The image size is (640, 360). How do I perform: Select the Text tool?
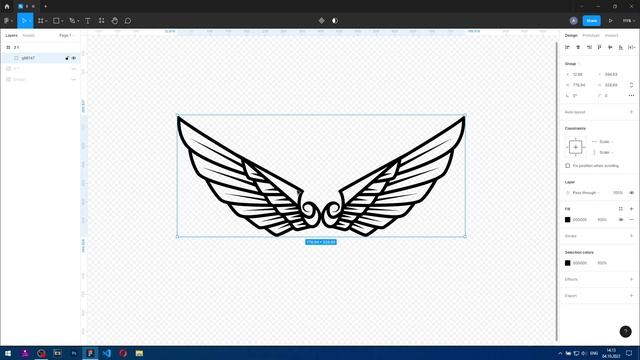pos(88,20)
